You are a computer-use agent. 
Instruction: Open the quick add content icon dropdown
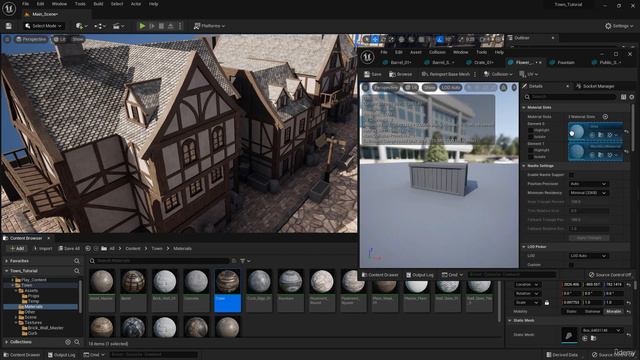(81, 26)
